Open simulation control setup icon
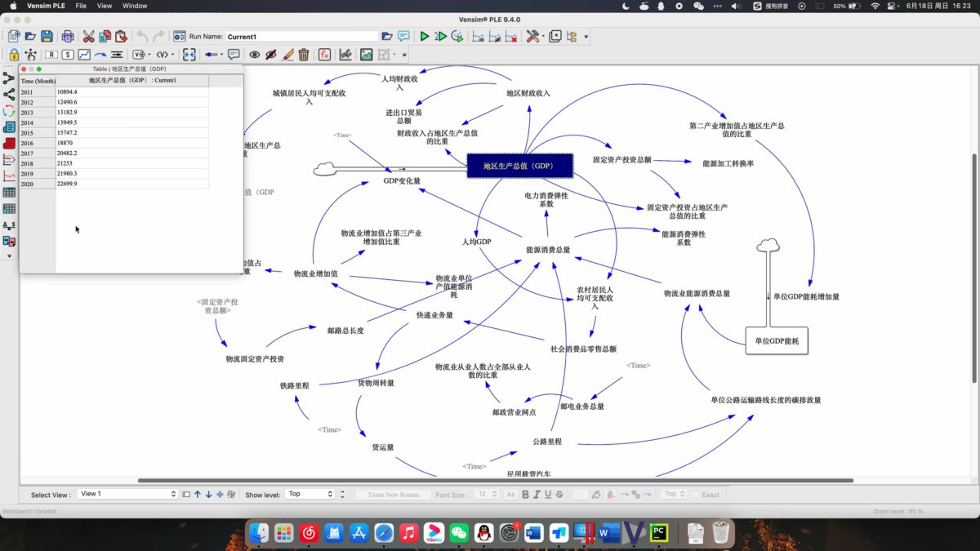Viewport: 980px width, 551px height. click(180, 36)
